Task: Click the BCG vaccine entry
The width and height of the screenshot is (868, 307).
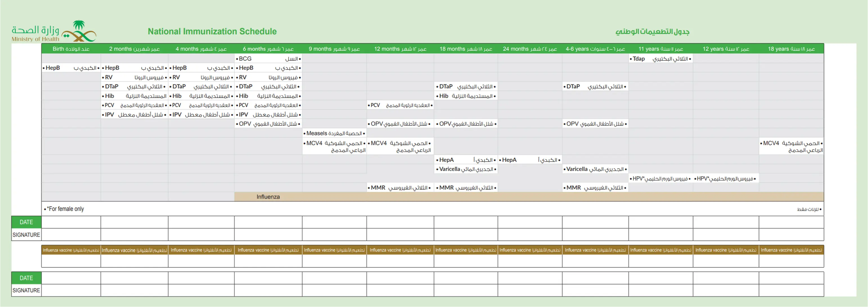Action: [245, 59]
